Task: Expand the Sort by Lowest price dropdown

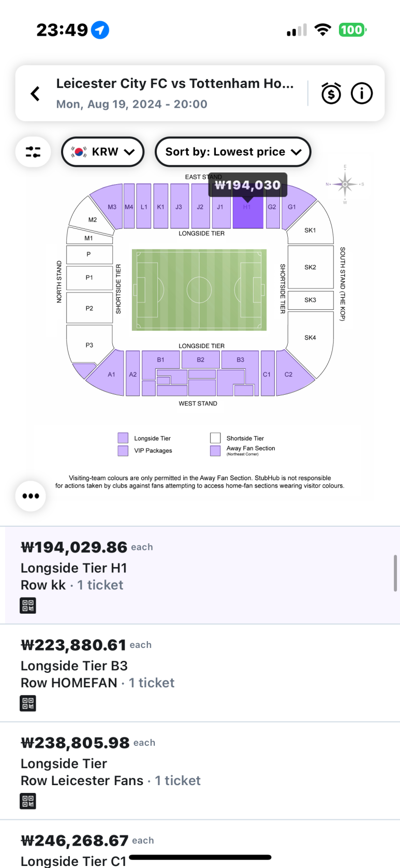Action: pyautogui.click(x=233, y=152)
